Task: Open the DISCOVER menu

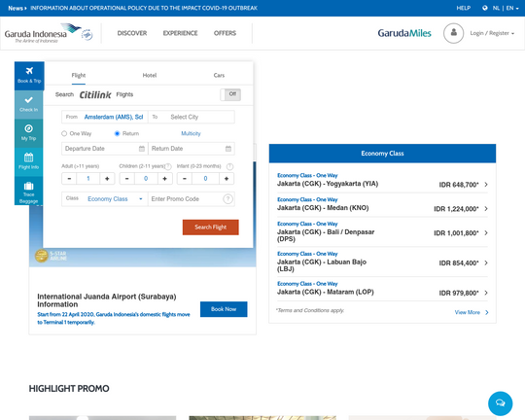Action: [x=132, y=33]
